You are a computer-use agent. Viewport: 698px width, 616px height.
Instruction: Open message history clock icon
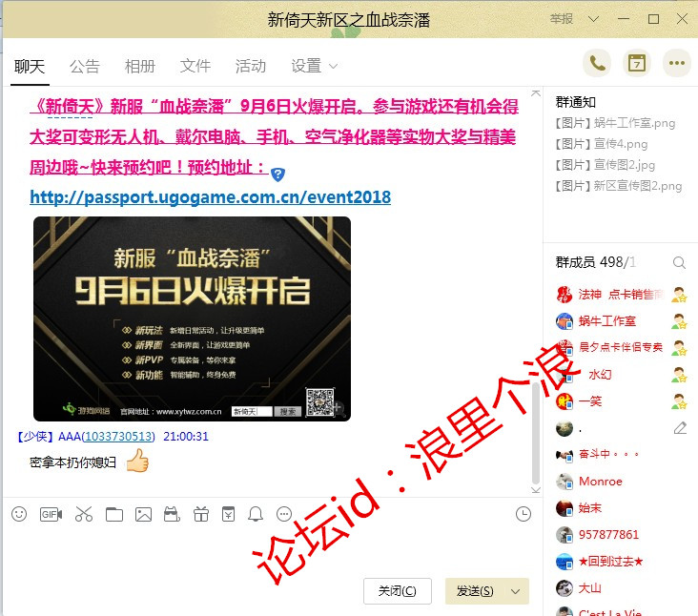pos(523,514)
